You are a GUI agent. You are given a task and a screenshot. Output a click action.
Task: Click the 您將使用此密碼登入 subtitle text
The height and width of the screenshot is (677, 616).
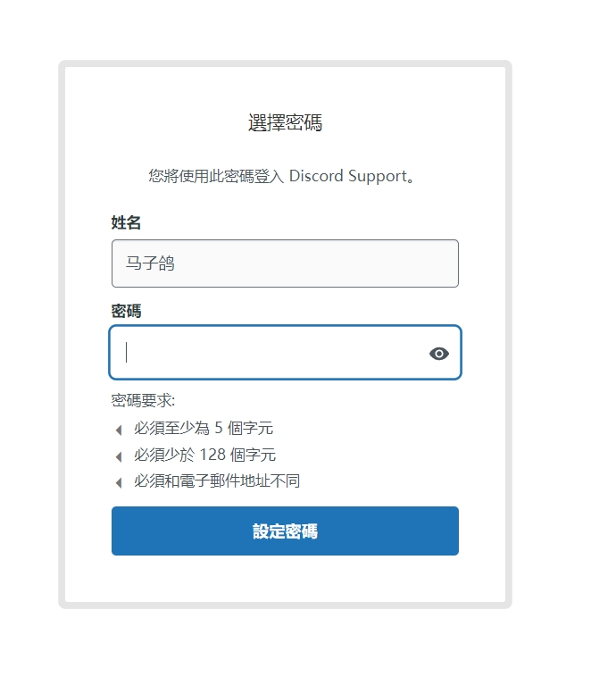[x=216, y=176]
